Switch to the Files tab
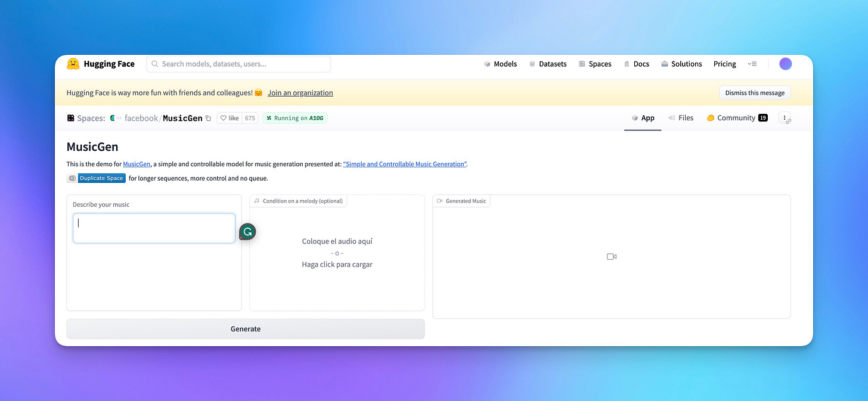This screenshot has width=868, height=401. click(680, 118)
